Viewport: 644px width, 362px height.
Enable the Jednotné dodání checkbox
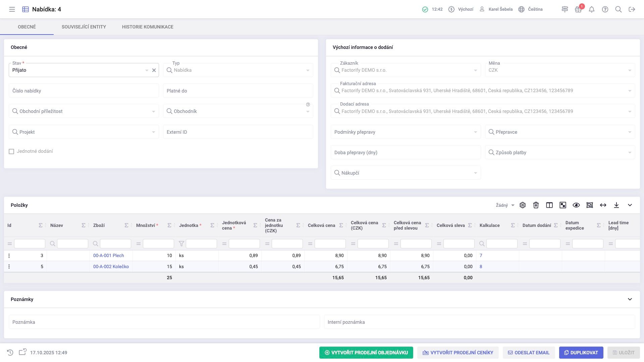(11, 152)
